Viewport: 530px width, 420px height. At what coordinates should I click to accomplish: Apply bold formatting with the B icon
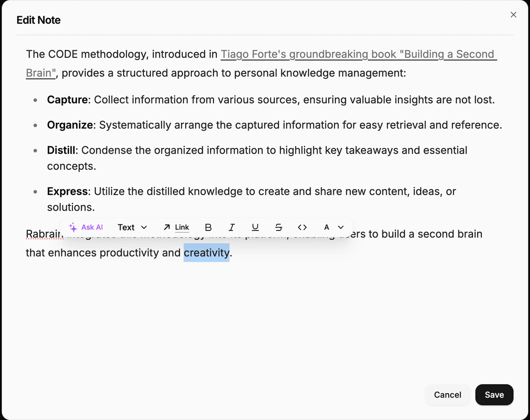(x=208, y=227)
